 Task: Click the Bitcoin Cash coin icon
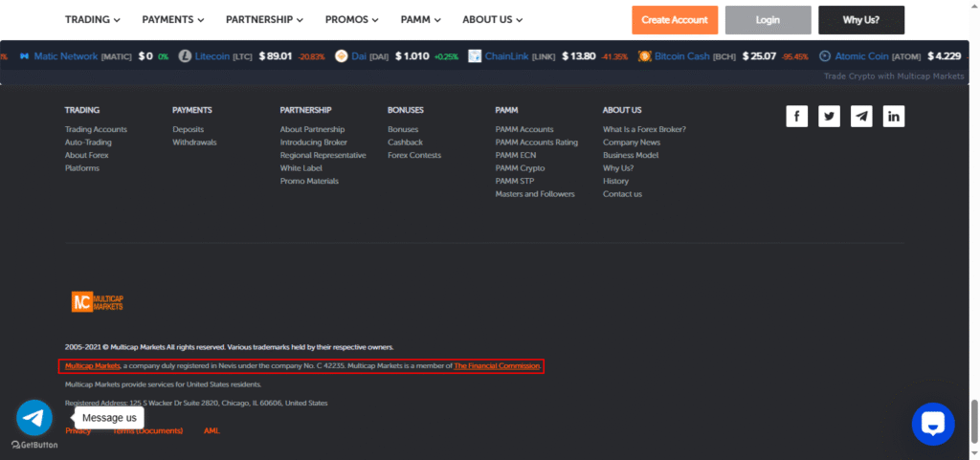[645, 56]
